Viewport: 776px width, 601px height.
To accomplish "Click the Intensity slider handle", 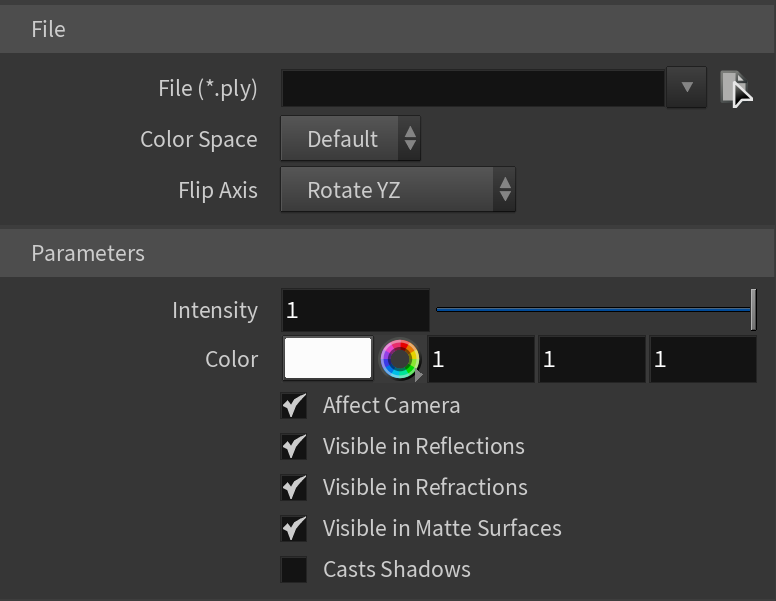I will click(x=753, y=310).
